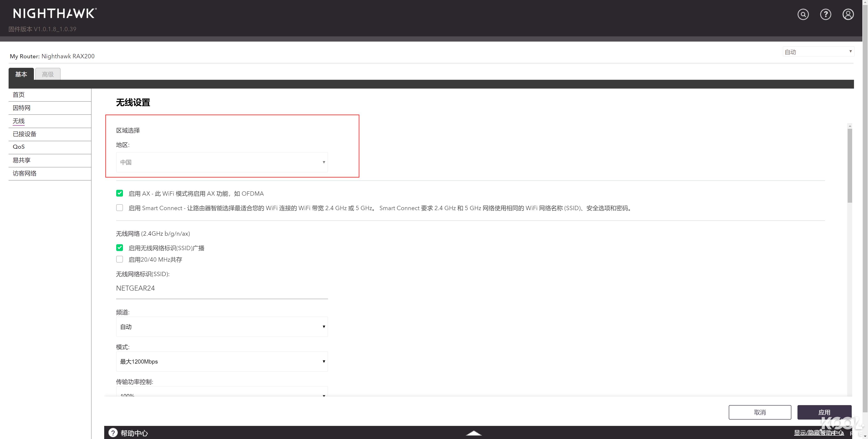Open the search icon in top bar
Viewport: 868px width, 439px height.
[x=803, y=14]
